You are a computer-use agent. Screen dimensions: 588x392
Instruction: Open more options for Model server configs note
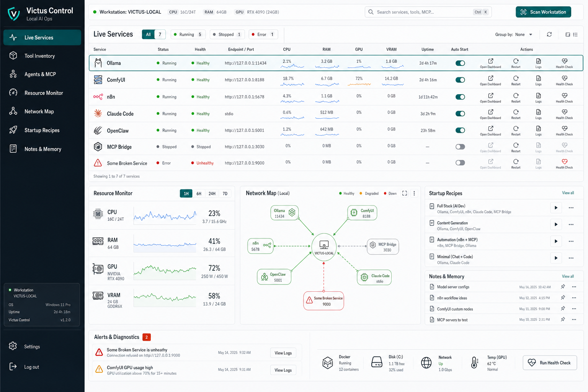coord(574,287)
